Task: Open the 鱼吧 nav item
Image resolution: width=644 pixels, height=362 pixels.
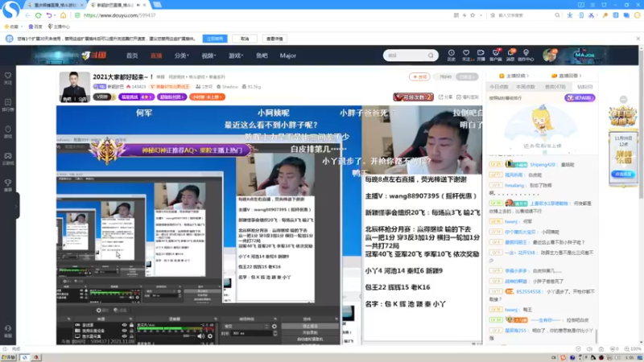Action: (262, 56)
